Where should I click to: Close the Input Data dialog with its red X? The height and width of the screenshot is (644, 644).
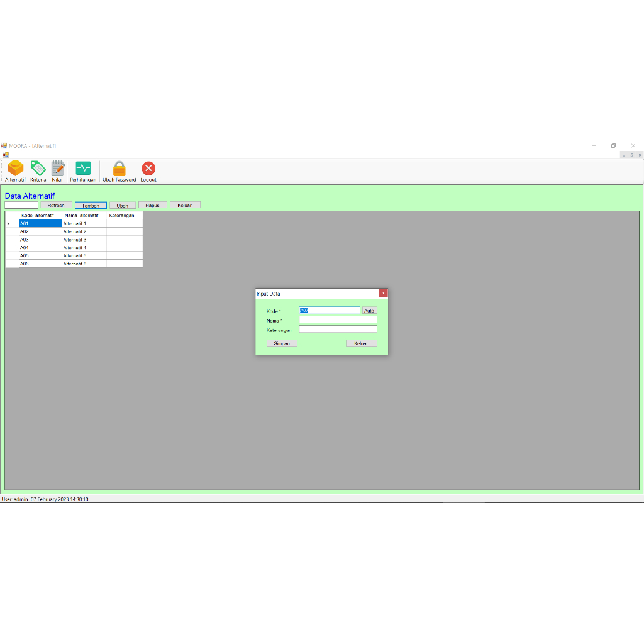point(384,293)
